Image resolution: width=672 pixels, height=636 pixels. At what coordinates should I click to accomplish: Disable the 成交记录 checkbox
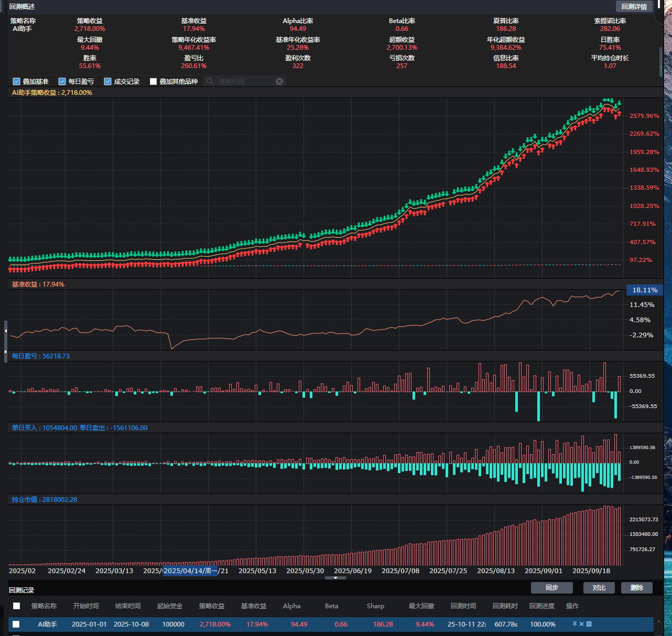click(x=107, y=81)
